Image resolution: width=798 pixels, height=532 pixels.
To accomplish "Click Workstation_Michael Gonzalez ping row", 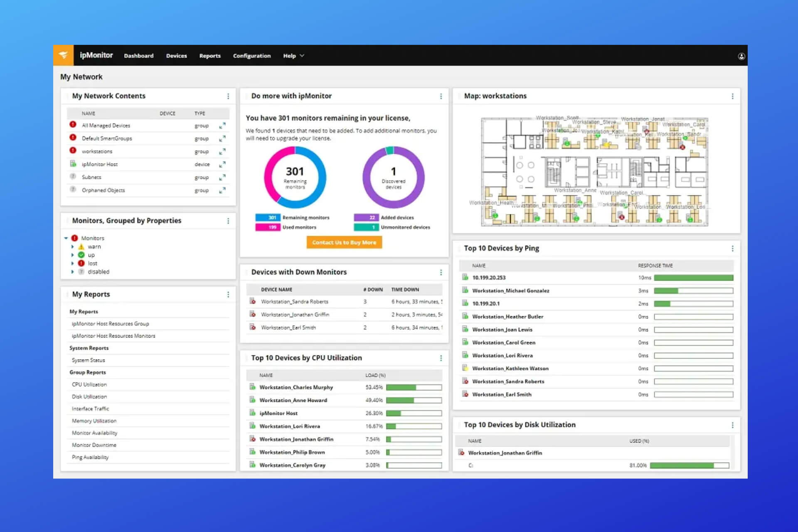I will tap(597, 291).
